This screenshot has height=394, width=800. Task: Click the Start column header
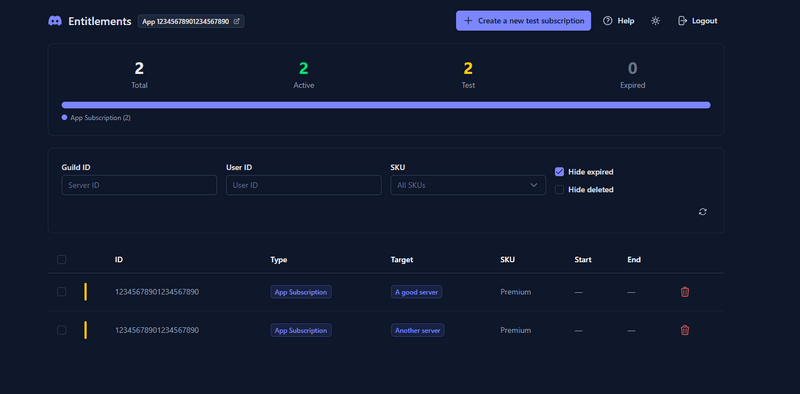point(583,260)
